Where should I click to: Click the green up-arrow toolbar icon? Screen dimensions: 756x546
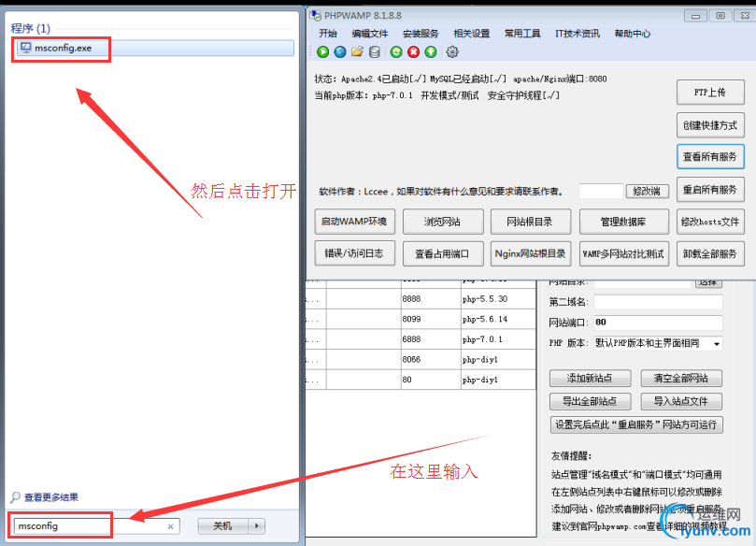(x=431, y=52)
